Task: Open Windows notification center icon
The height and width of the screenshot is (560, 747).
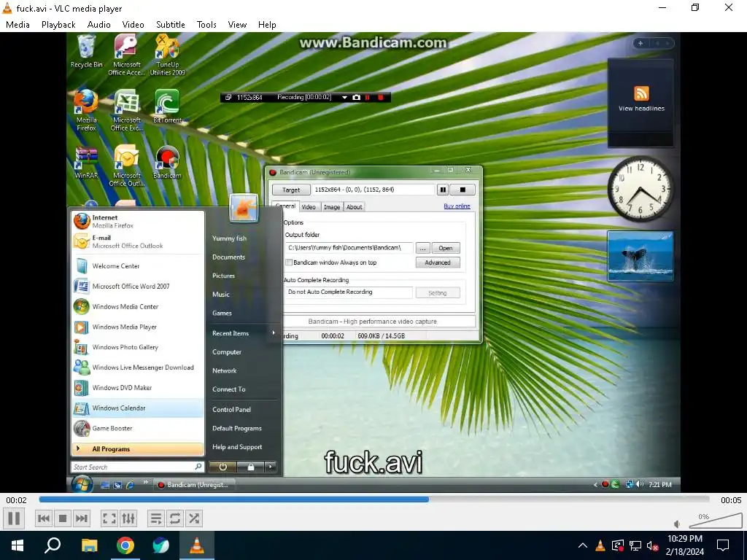Action: (x=723, y=545)
